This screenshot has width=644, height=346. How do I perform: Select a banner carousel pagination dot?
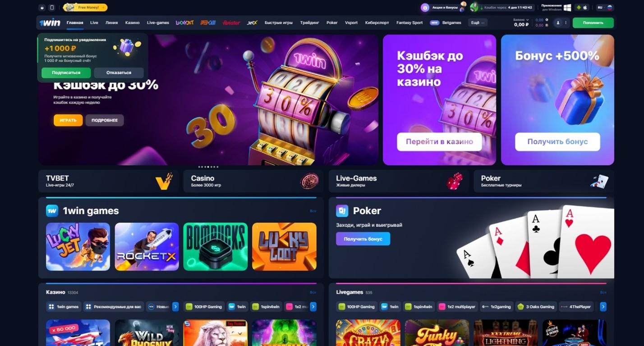click(208, 167)
